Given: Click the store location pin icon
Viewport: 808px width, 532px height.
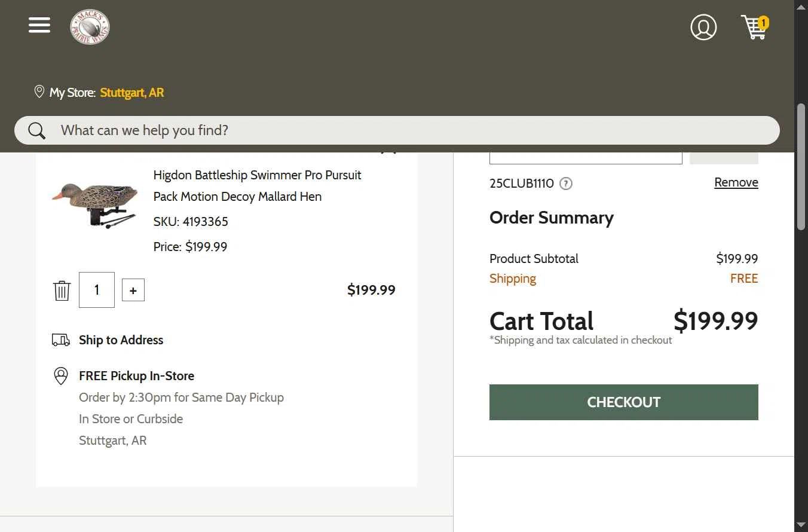Looking at the screenshot, I should click(x=39, y=92).
